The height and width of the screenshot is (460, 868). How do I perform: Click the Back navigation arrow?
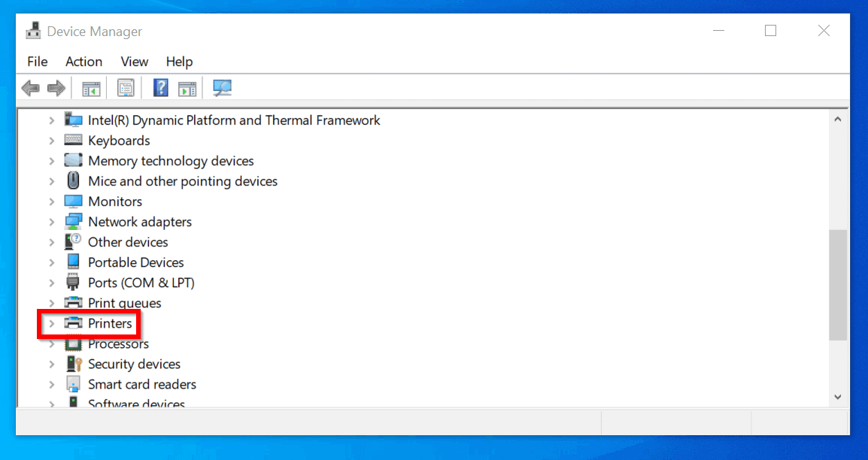[x=30, y=88]
